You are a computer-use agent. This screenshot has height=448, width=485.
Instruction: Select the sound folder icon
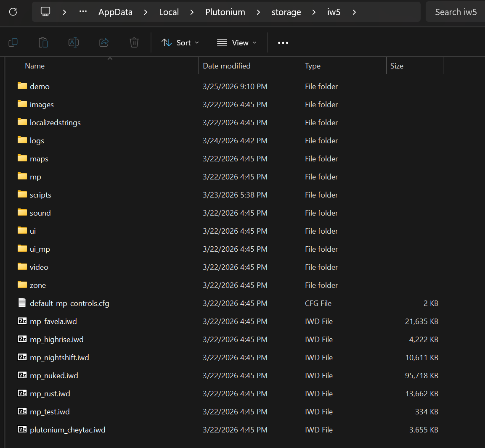(x=22, y=213)
